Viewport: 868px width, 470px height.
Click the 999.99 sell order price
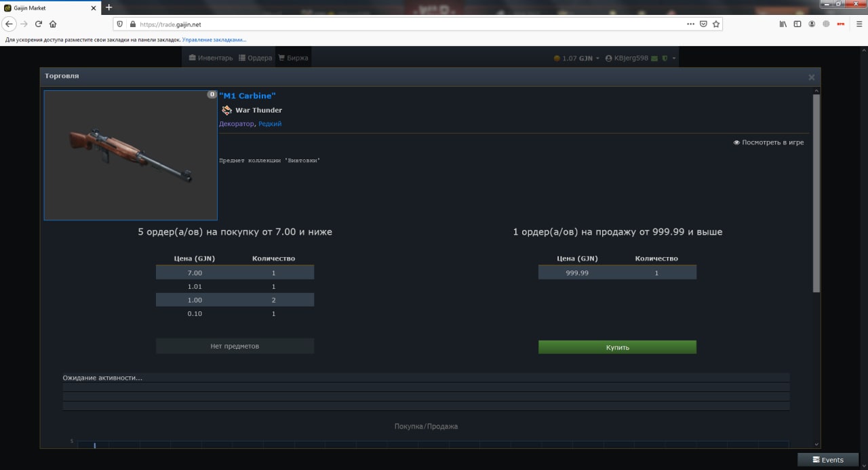point(577,273)
